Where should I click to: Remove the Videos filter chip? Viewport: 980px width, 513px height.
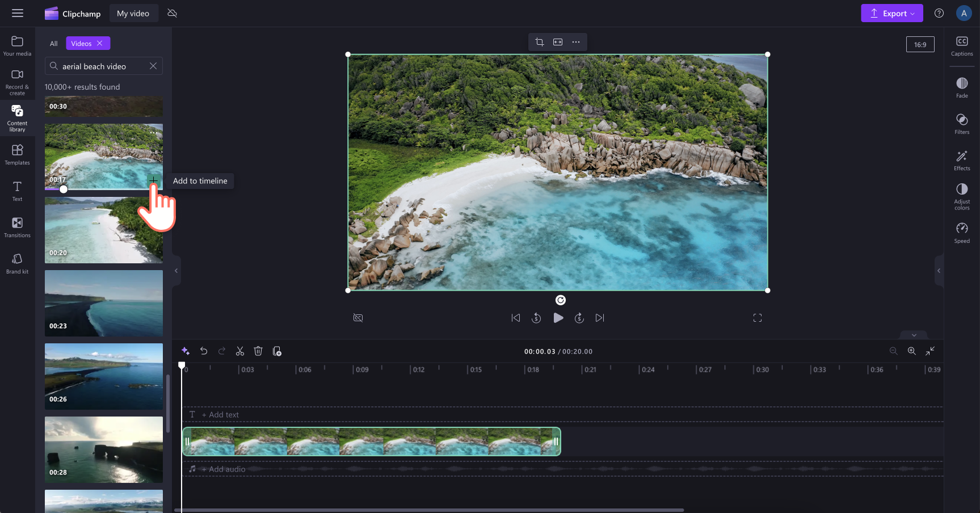(x=99, y=43)
